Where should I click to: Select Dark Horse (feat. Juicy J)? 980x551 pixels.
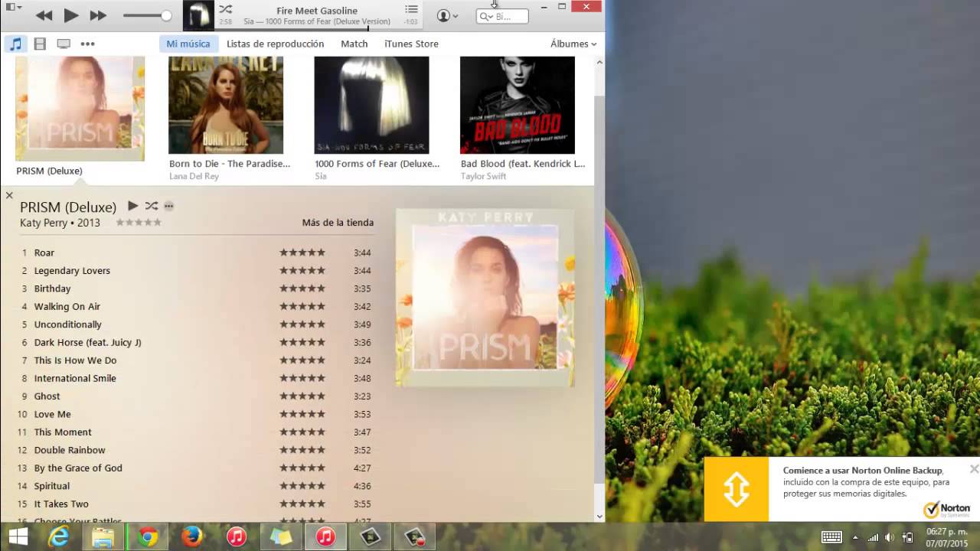(87, 342)
